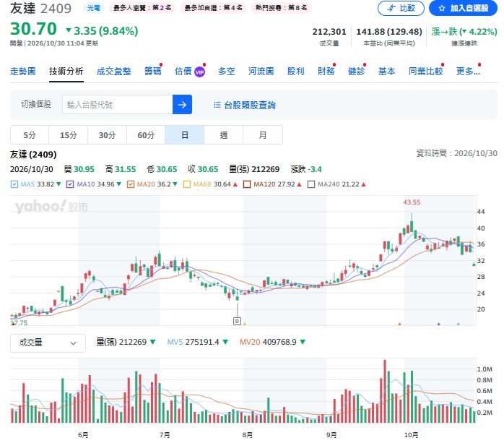
Task: Click the 141.88 (129.48) 本益比 value
Action: (x=389, y=32)
